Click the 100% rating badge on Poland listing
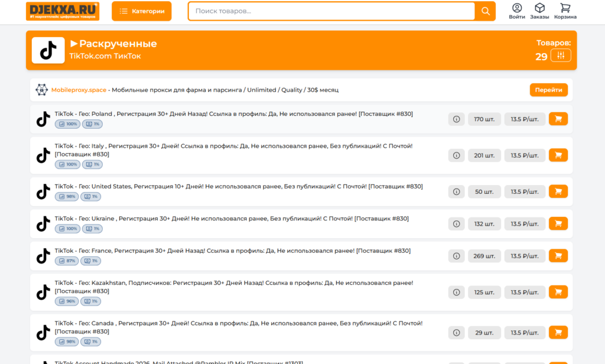The height and width of the screenshot is (364, 605). pos(67,124)
